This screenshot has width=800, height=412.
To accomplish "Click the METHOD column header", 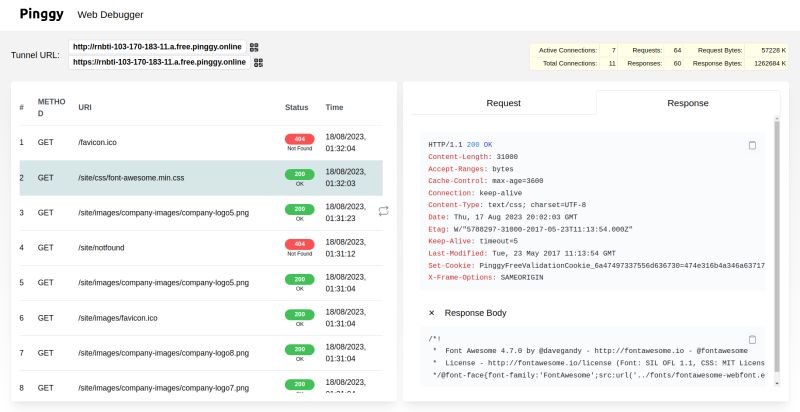I will click(52, 108).
